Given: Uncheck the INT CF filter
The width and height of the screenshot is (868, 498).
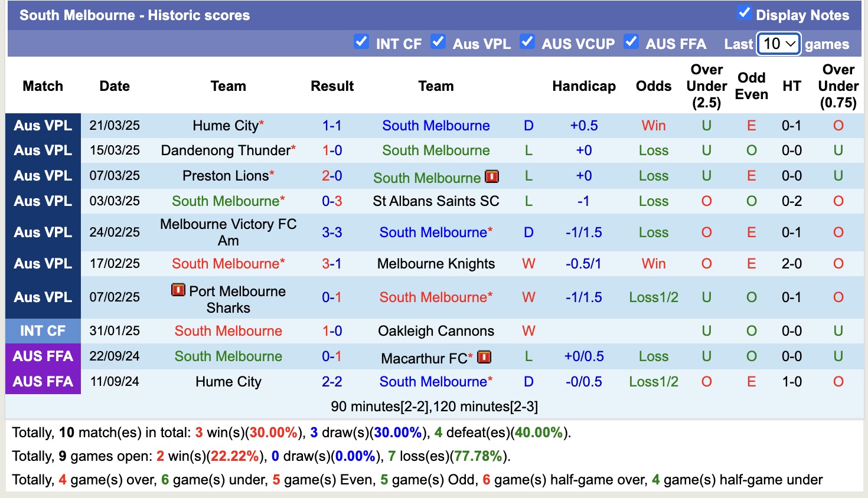Looking at the screenshot, I should pyautogui.click(x=361, y=42).
